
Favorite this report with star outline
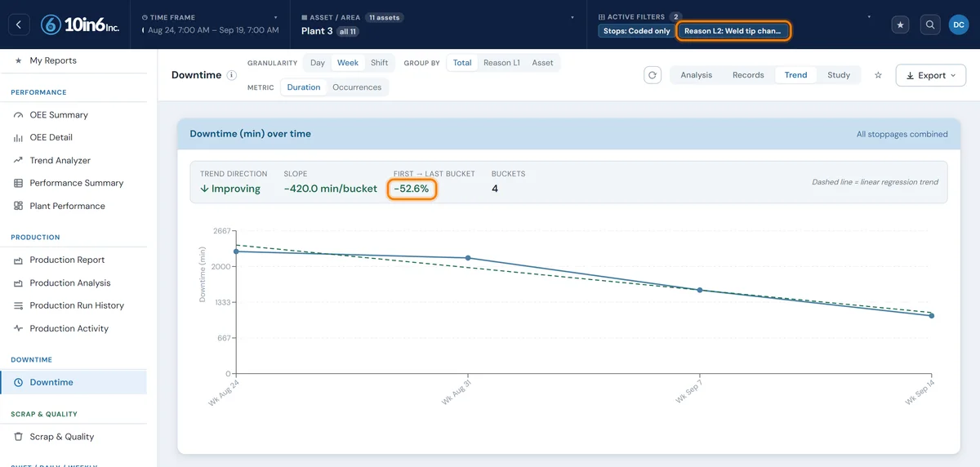pos(879,75)
